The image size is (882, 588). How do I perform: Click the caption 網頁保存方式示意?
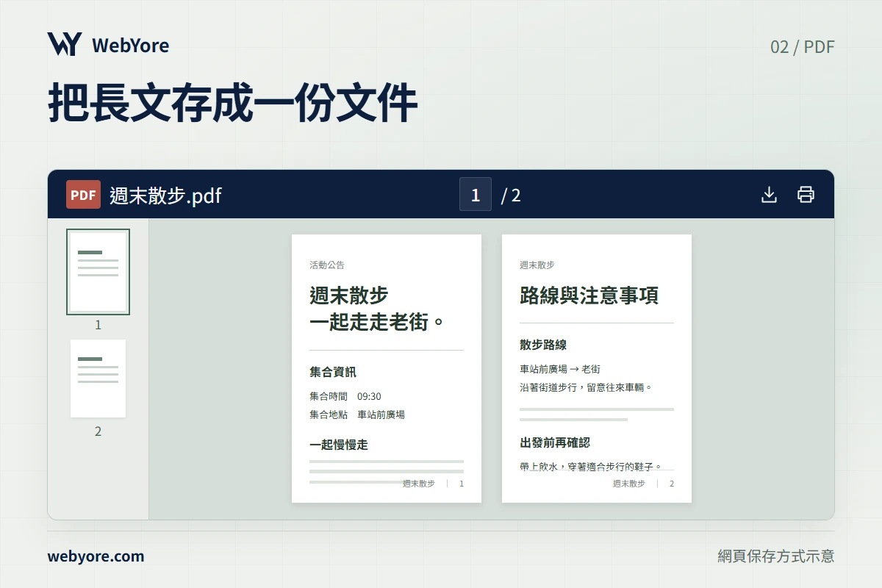tap(776, 556)
